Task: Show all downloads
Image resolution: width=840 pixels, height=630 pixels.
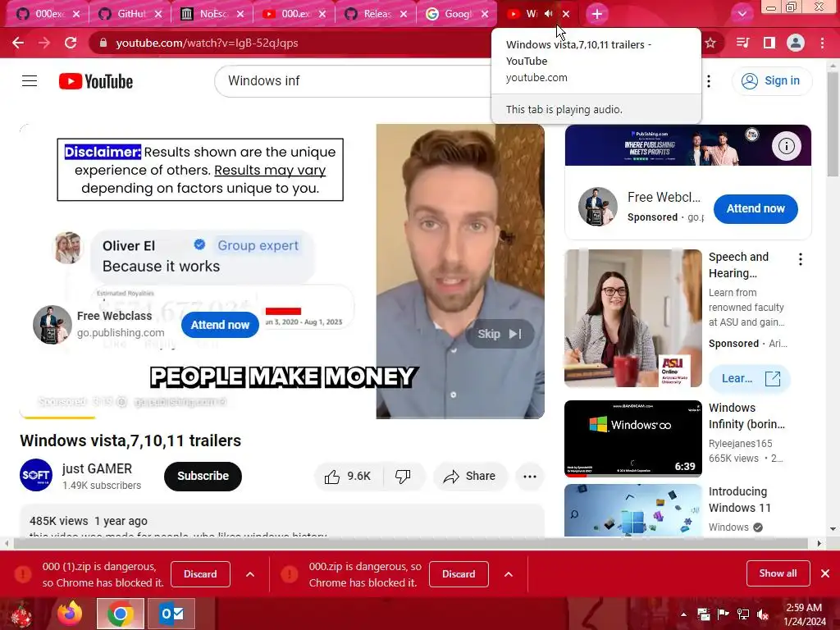Action: [778, 573]
